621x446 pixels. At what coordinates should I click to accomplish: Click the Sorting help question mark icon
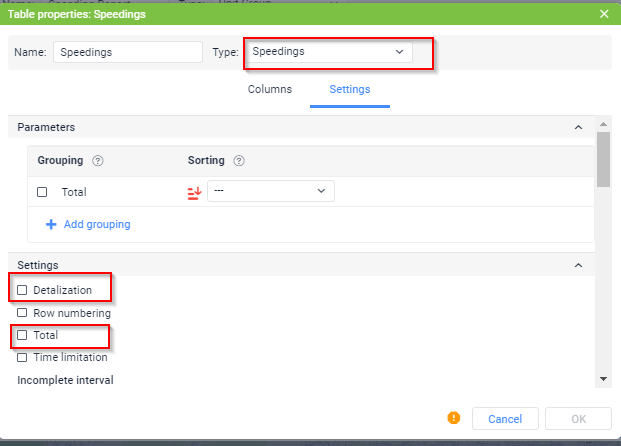click(x=239, y=161)
